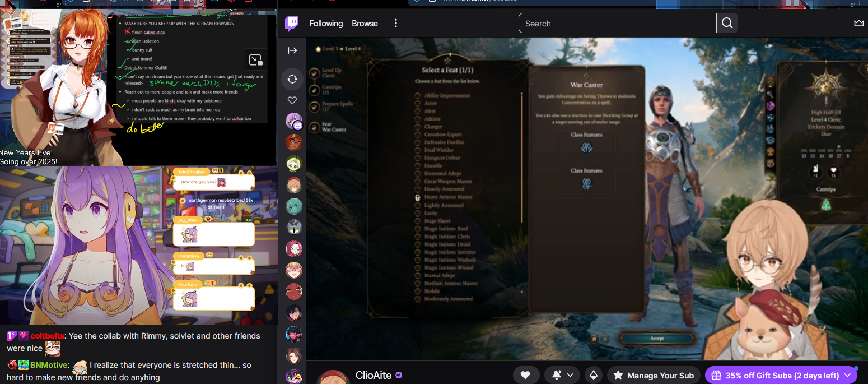Click the Bits diamond icon button
Screen dimensions: 868x384
pos(593,375)
